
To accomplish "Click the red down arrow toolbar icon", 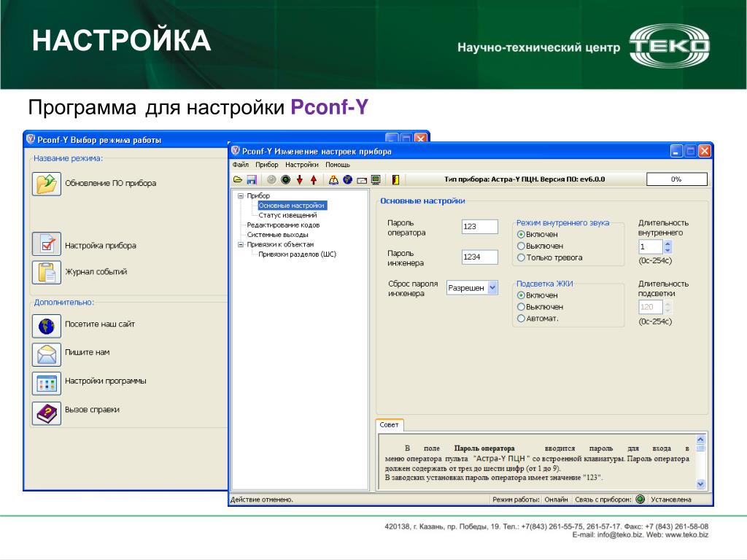I will [300, 179].
